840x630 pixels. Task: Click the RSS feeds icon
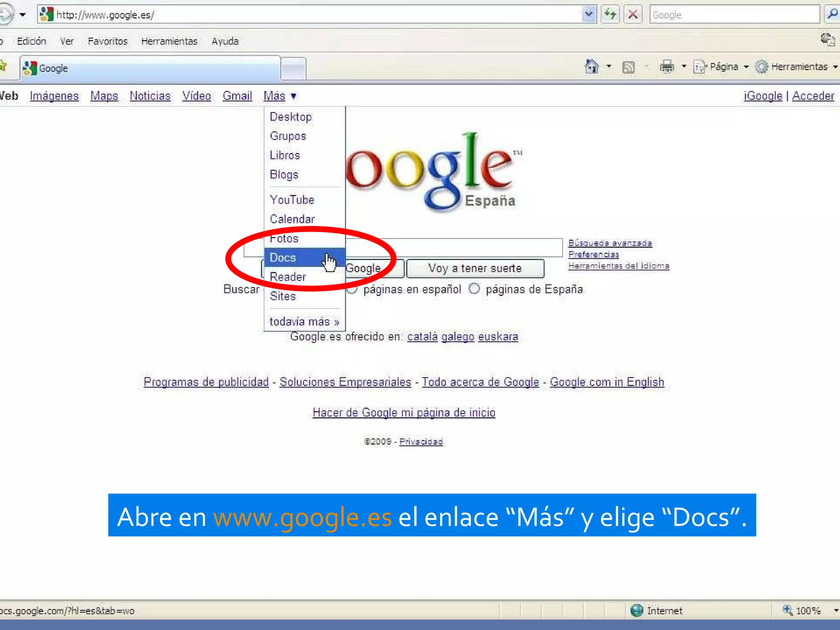tap(628, 67)
